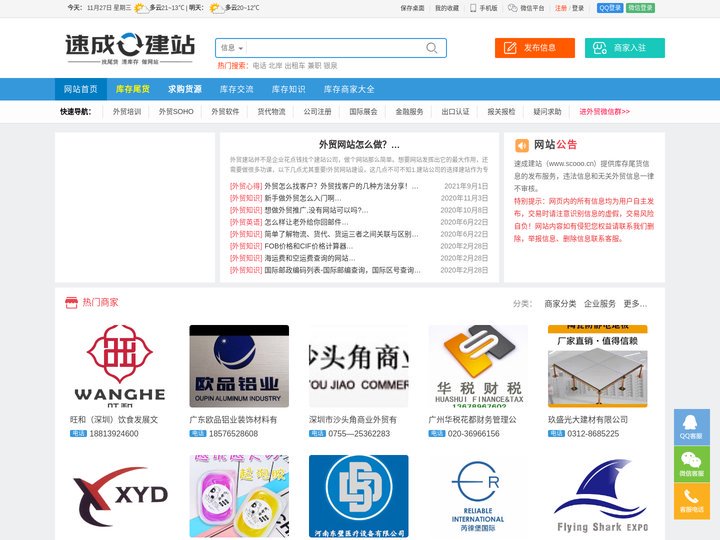Click 外贸软件 quick navigation link

point(225,112)
